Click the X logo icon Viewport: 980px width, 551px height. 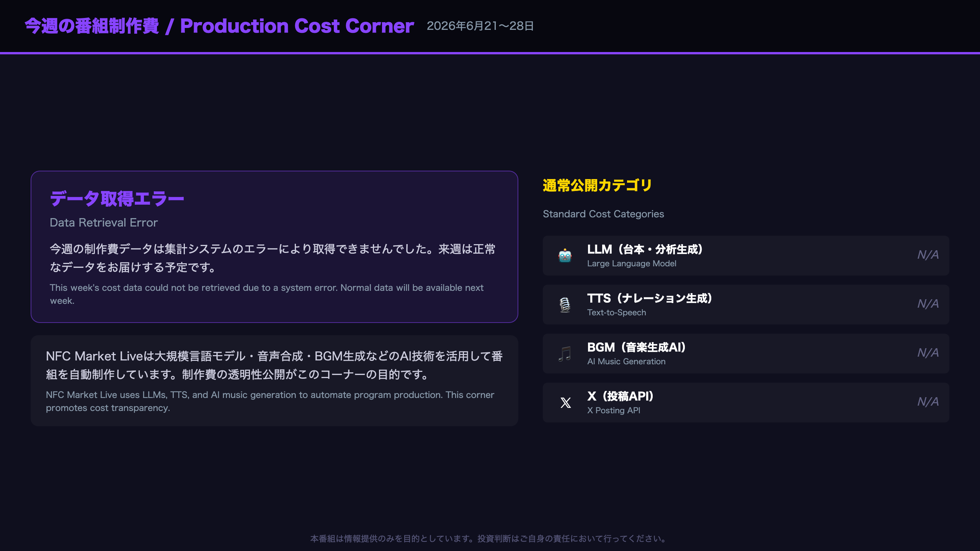pyautogui.click(x=565, y=403)
